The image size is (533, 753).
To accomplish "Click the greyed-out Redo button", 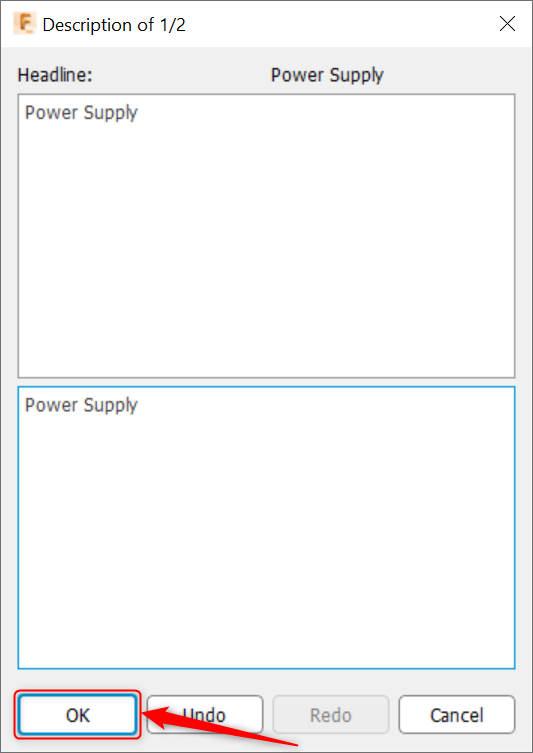I will pos(330,715).
